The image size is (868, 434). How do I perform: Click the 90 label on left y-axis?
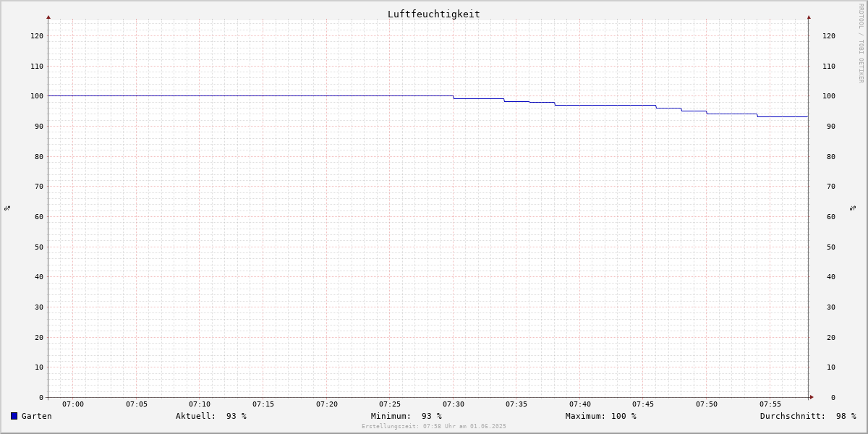coord(39,126)
